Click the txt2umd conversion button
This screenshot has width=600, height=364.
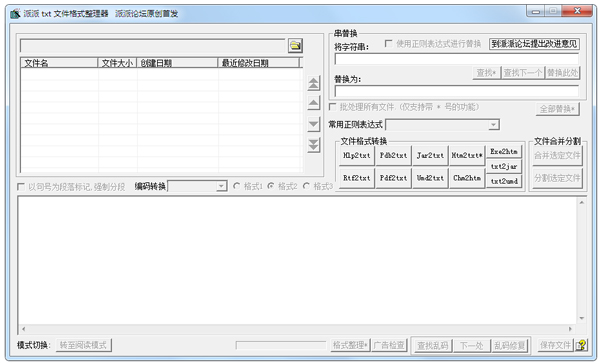coord(504,181)
